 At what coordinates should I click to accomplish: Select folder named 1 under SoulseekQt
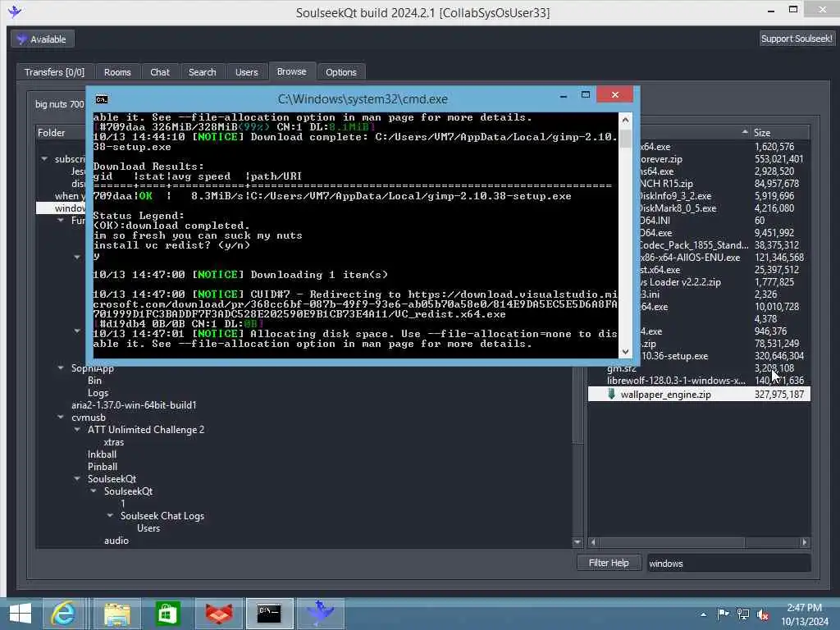[x=123, y=504]
